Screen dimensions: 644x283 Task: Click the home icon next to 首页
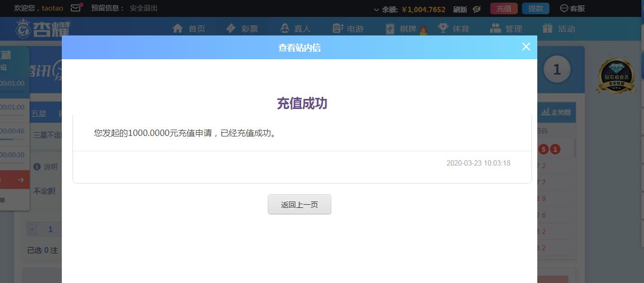(x=178, y=28)
